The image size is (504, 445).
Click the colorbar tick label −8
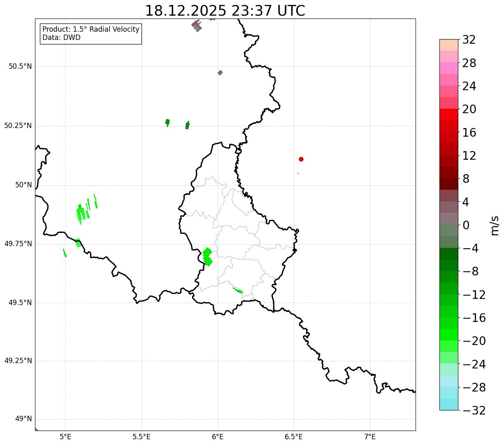471,272
